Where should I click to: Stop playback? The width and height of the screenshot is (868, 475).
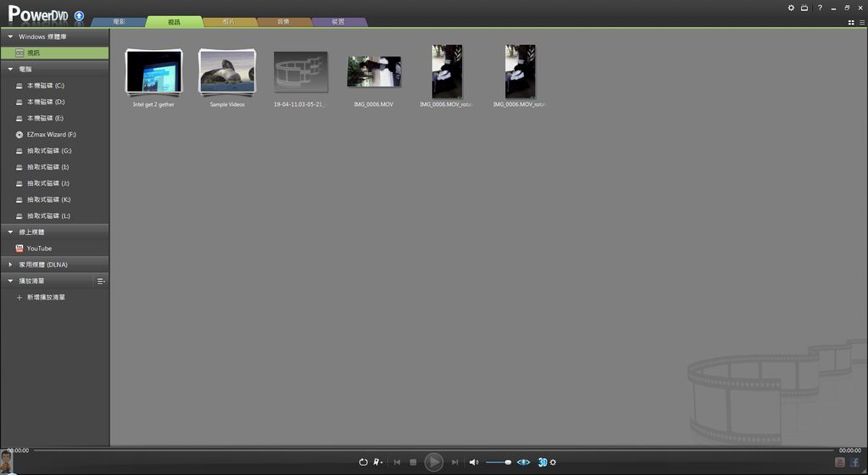pos(413,461)
